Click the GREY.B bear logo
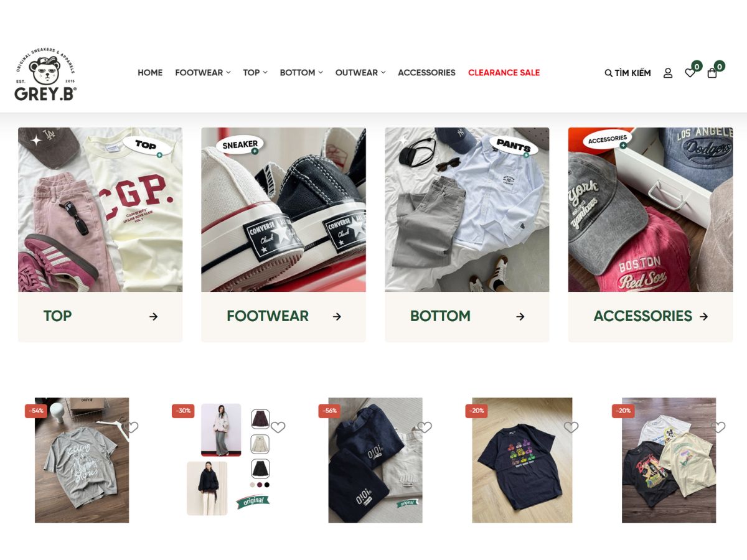The image size is (747, 560). 45,74
